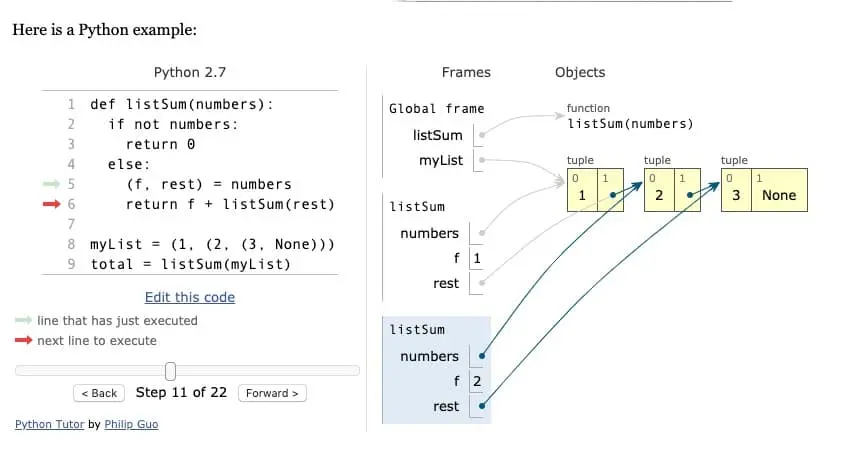Click the Global frame title

click(x=436, y=109)
